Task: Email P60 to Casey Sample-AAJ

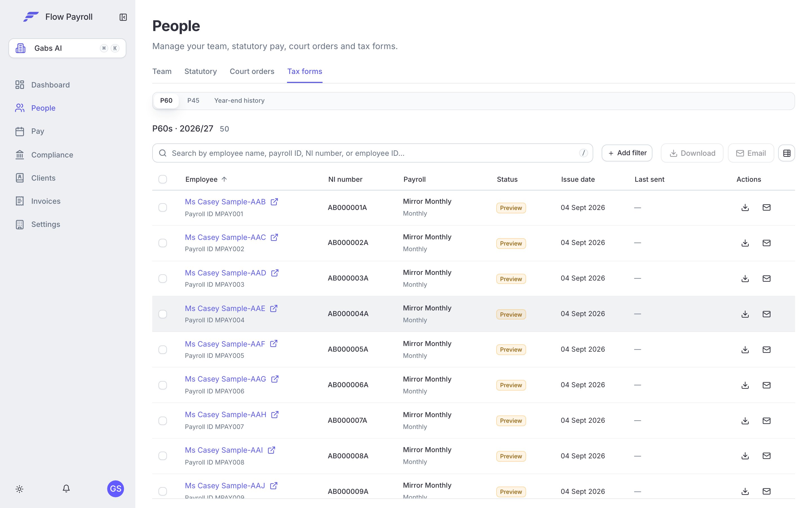Action: pyautogui.click(x=766, y=492)
